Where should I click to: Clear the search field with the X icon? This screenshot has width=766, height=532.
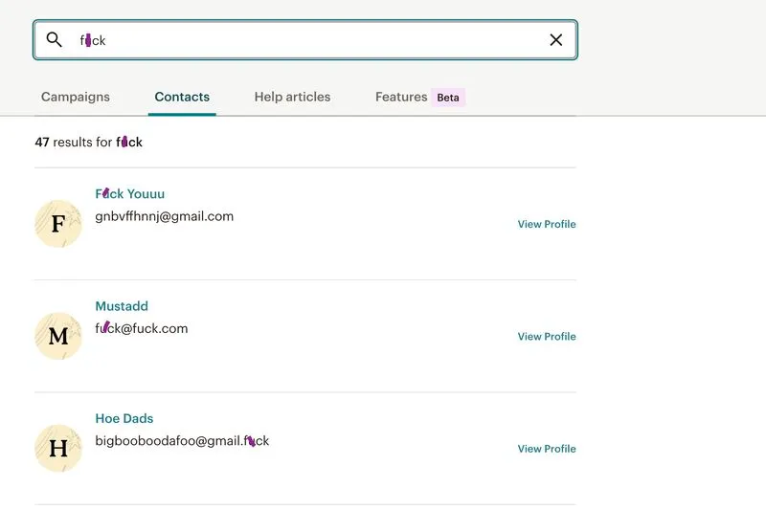556,40
